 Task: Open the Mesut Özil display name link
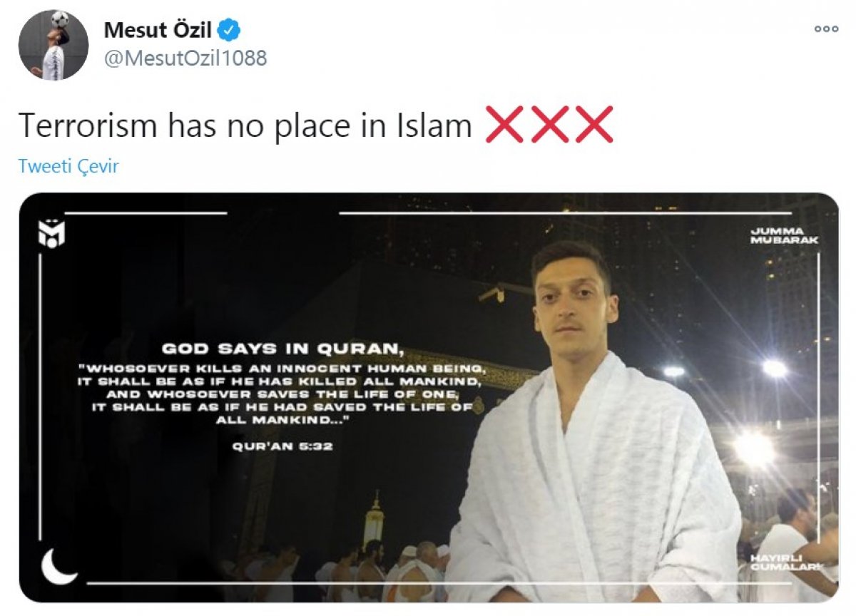click(158, 30)
